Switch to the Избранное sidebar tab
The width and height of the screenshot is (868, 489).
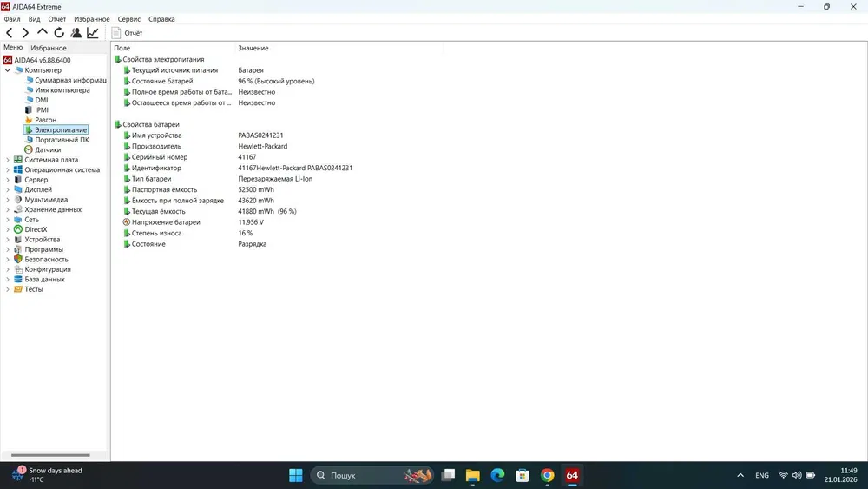(x=49, y=48)
